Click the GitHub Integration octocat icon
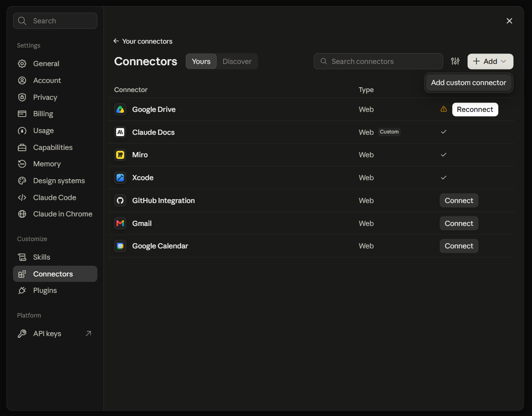This screenshot has height=416, width=532. [120, 200]
